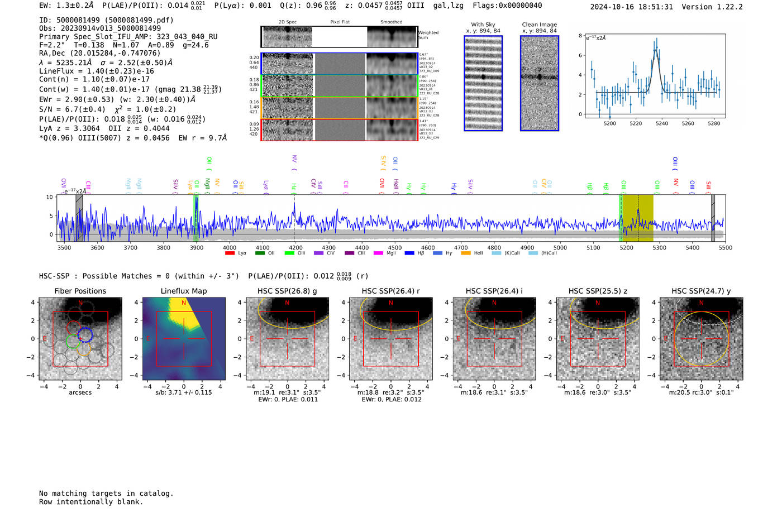Screen dimensions: 782x532
Task: Click the 'HSC-SSP : Possible Matches = 0' text
Action: tap(104, 276)
